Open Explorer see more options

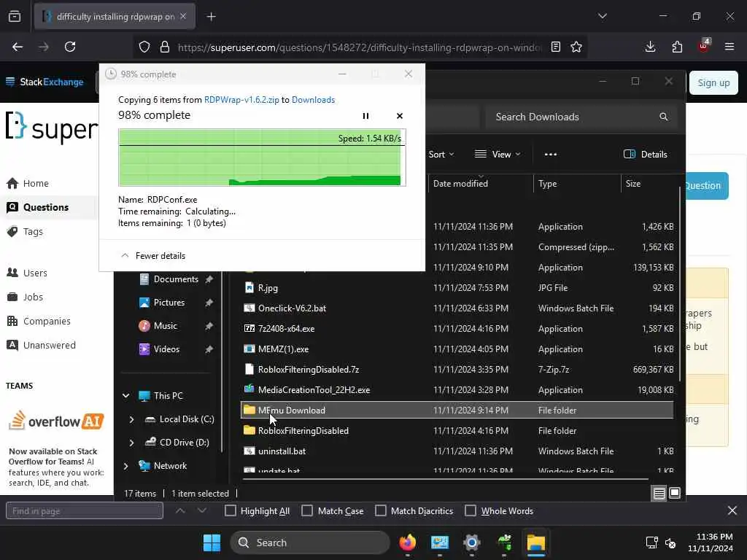click(x=550, y=155)
